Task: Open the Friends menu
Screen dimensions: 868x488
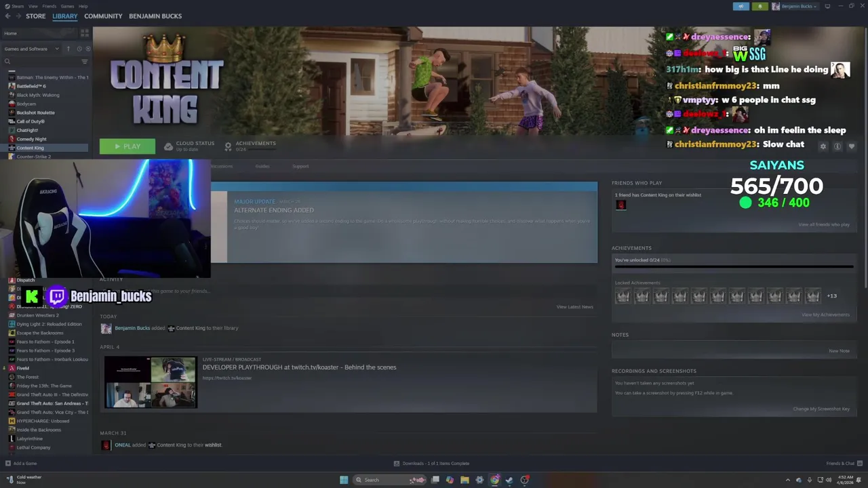Action: 50,6
